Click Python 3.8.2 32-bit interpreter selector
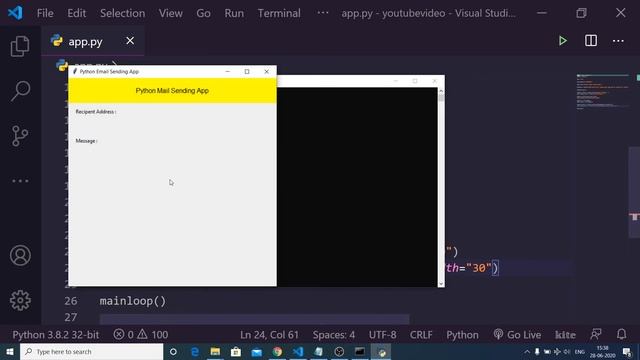 click(x=56, y=335)
